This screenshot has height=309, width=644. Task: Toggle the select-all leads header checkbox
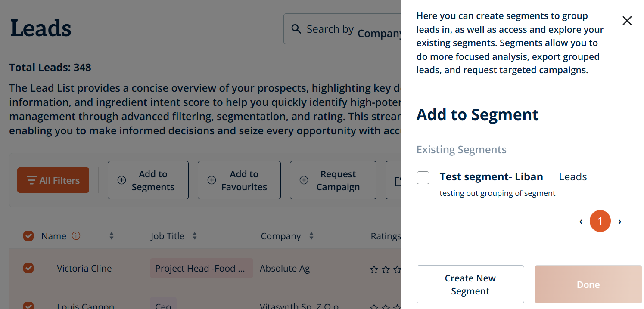tap(28, 236)
